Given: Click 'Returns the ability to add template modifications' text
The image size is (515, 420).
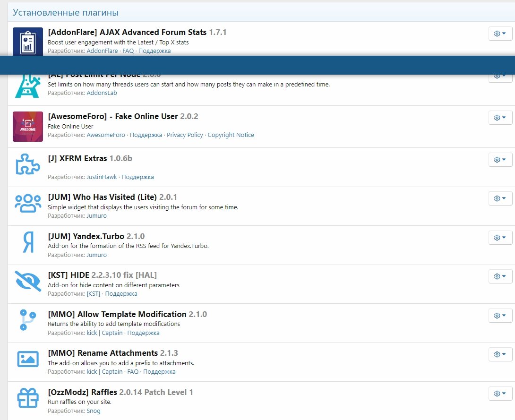Looking at the screenshot, I should [x=114, y=324].
